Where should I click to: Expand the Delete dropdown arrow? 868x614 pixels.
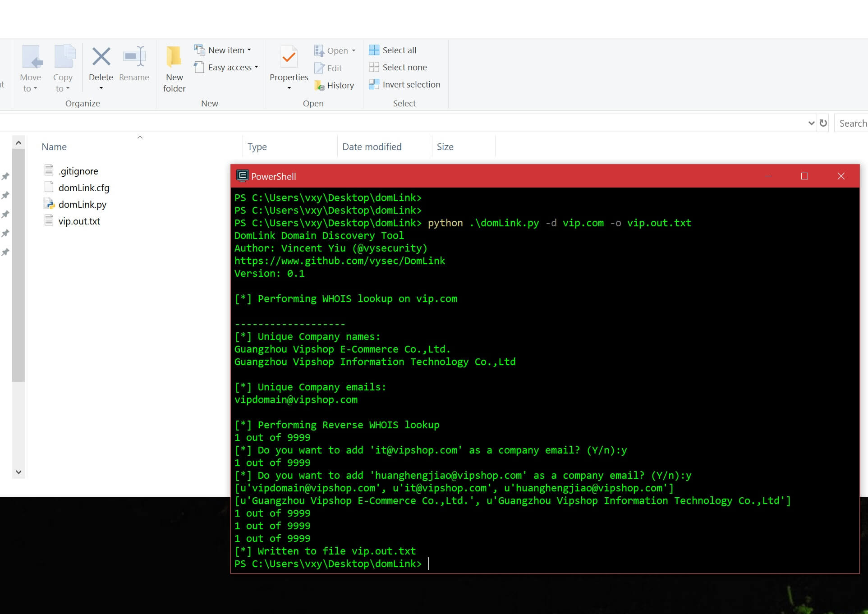tap(101, 88)
